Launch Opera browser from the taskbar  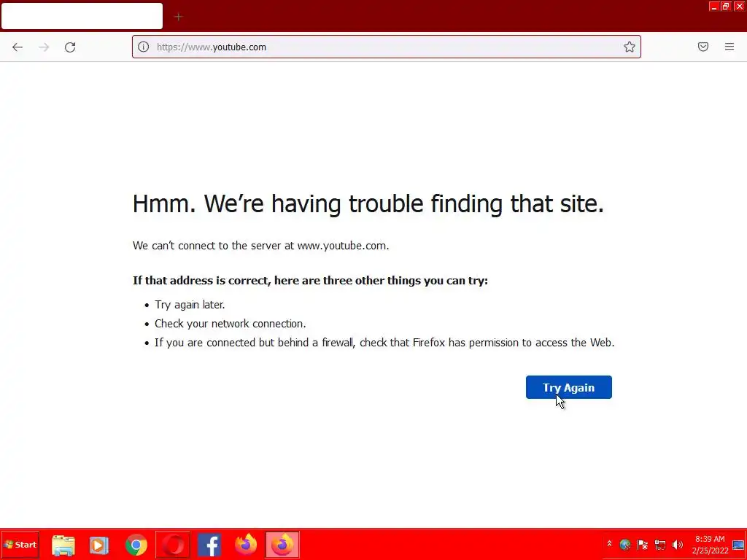click(x=173, y=544)
